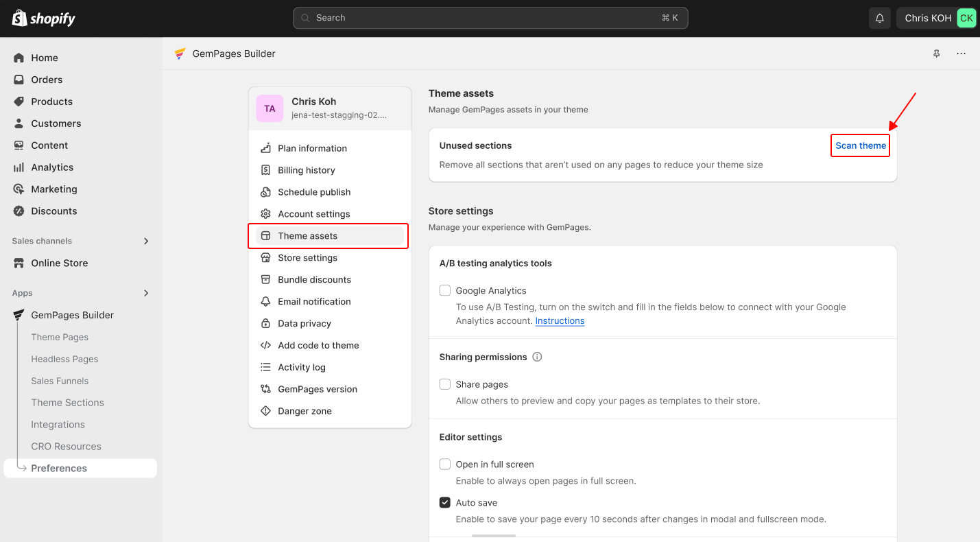980x542 pixels.
Task: Click the info icon beside Sharing permissions
Action: pos(537,357)
